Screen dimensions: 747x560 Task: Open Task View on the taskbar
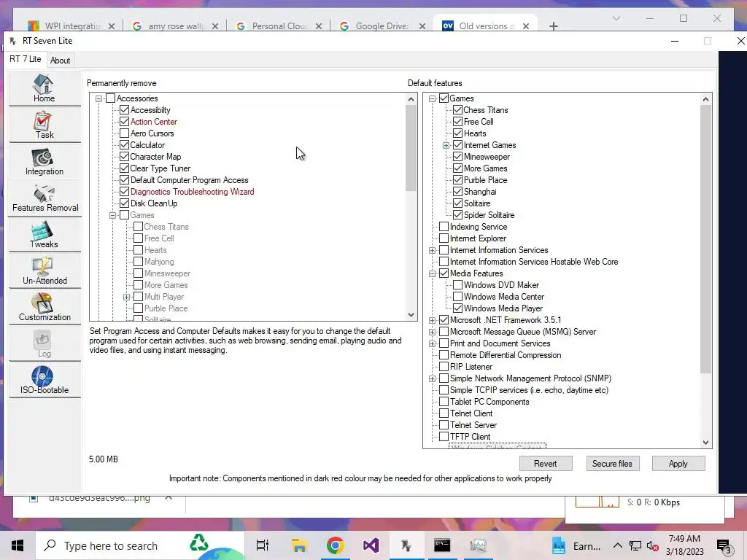click(x=263, y=545)
